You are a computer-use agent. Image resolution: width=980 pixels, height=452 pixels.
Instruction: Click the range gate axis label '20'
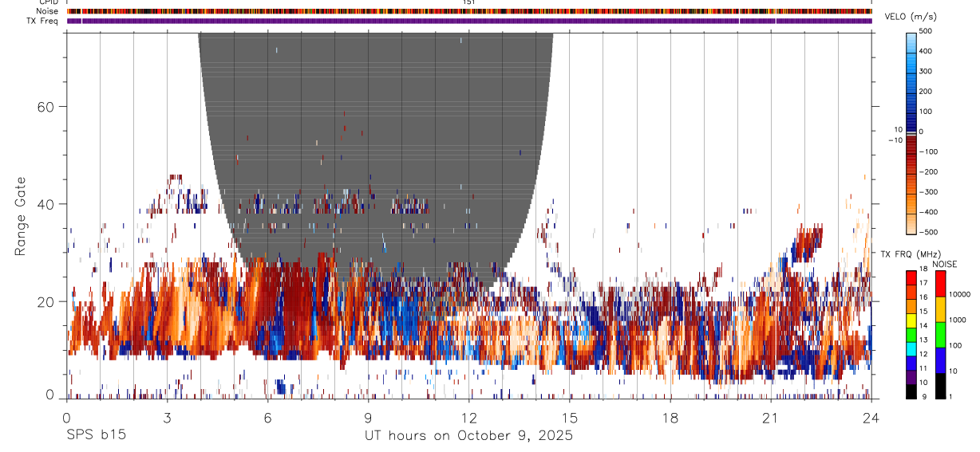click(45, 302)
